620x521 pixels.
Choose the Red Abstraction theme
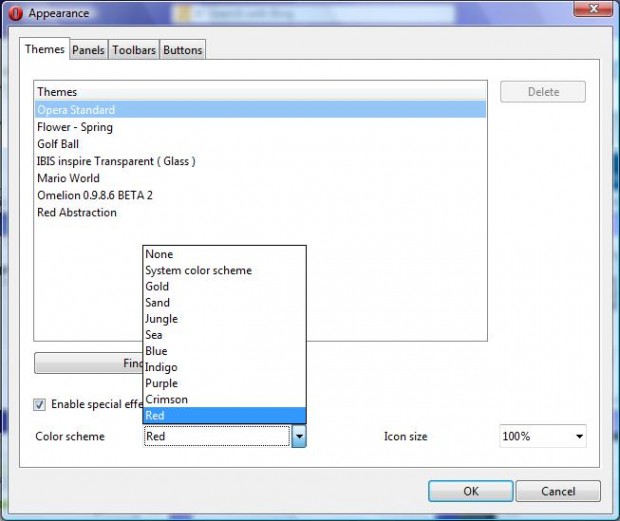click(260, 212)
